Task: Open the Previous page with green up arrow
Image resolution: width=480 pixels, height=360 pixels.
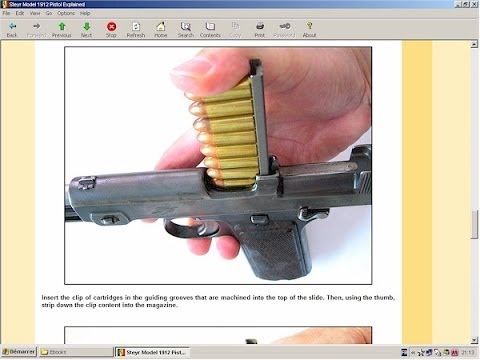Action: 62,30
